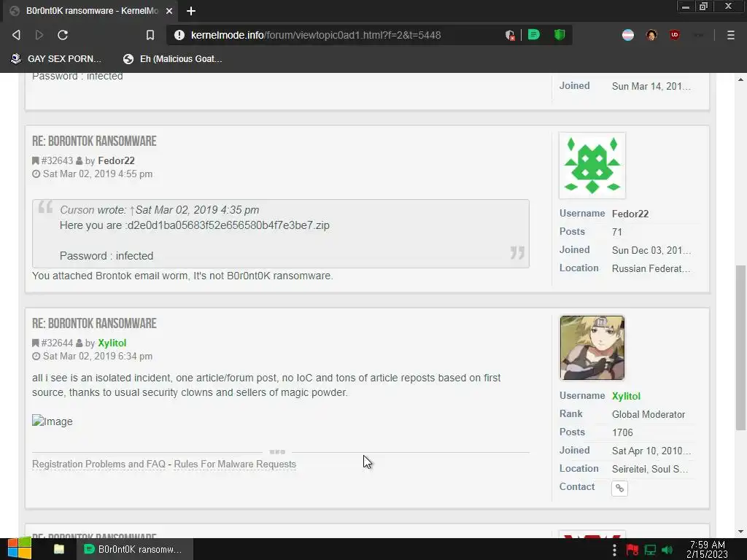Click the red flag tray icon

(x=632, y=550)
